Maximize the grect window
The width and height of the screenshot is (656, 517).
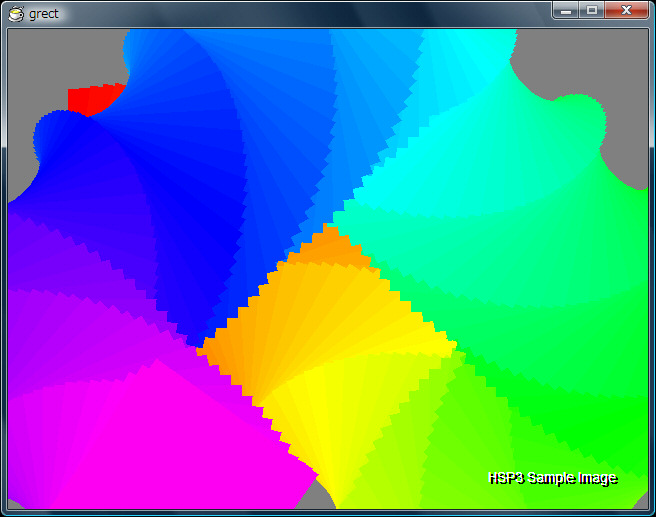coord(592,10)
